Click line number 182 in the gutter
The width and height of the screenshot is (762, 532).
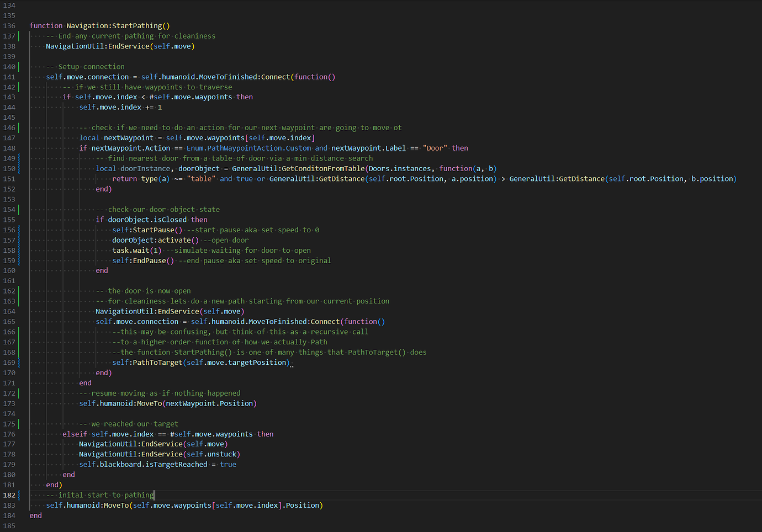tap(9, 495)
